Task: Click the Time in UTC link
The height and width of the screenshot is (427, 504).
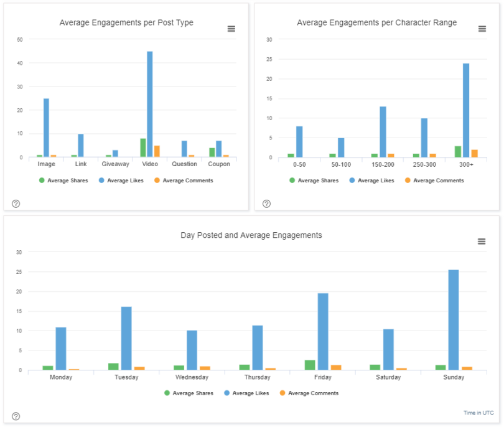Action: point(478,413)
